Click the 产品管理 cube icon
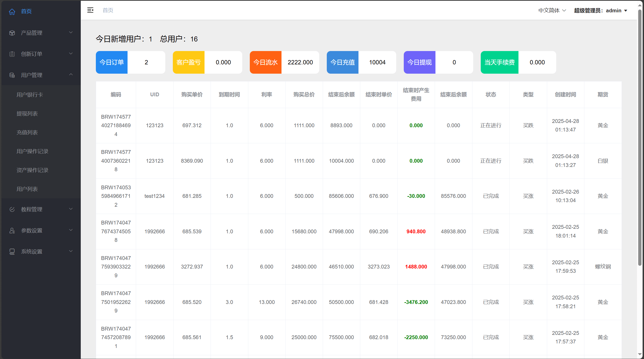Image resolution: width=644 pixels, height=359 pixels. pos(12,33)
